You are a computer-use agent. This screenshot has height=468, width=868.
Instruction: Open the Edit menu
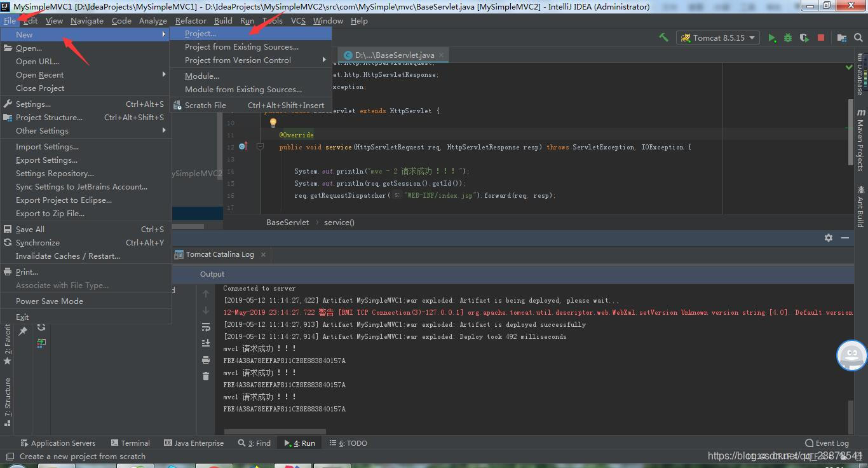pos(31,20)
